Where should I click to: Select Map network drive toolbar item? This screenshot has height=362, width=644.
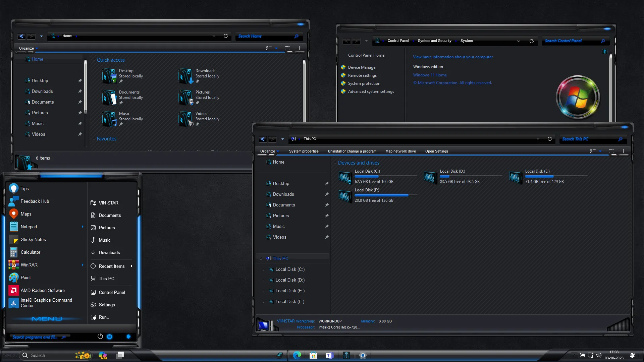point(401,151)
